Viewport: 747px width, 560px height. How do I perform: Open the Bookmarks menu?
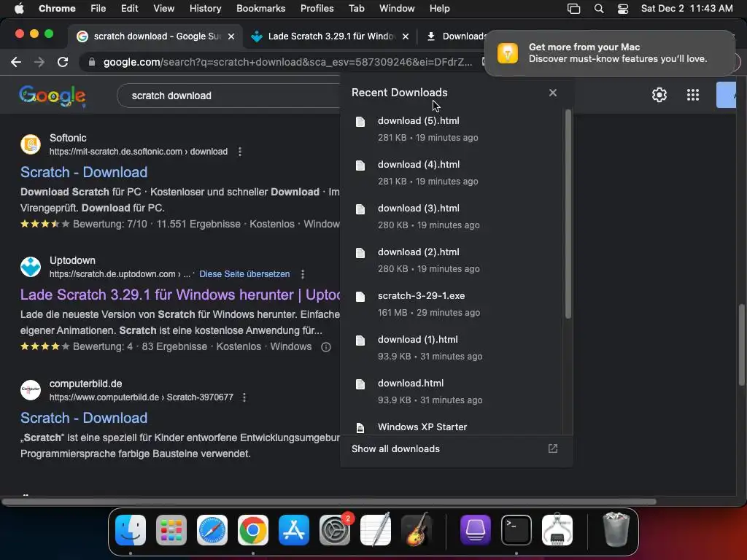coord(260,9)
